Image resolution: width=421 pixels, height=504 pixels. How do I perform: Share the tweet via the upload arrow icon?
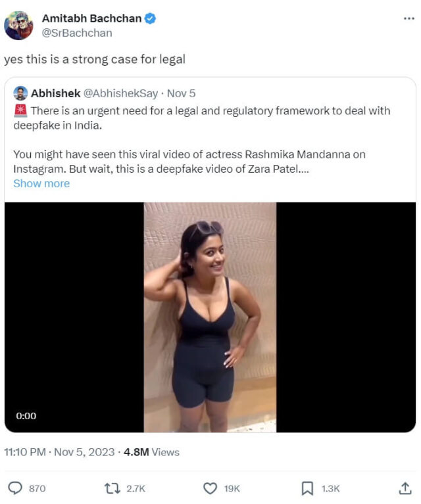(405, 488)
